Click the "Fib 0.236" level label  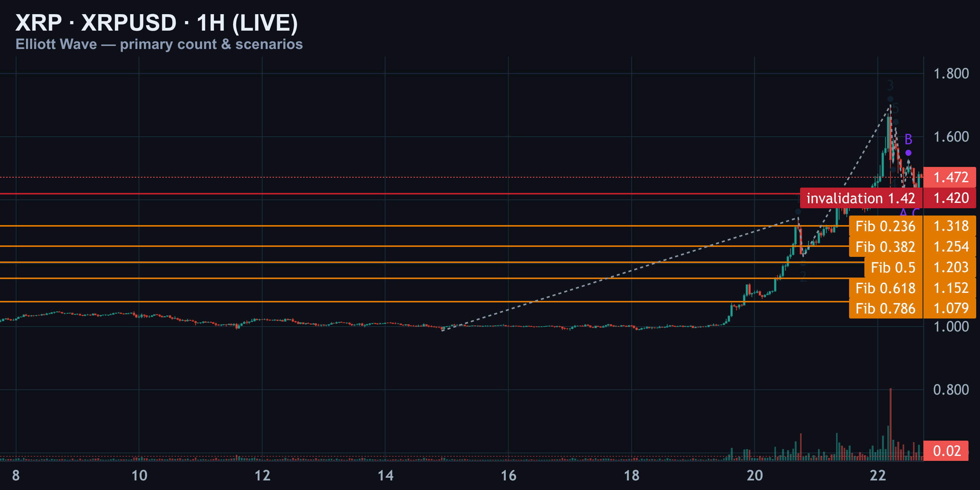coord(885,226)
